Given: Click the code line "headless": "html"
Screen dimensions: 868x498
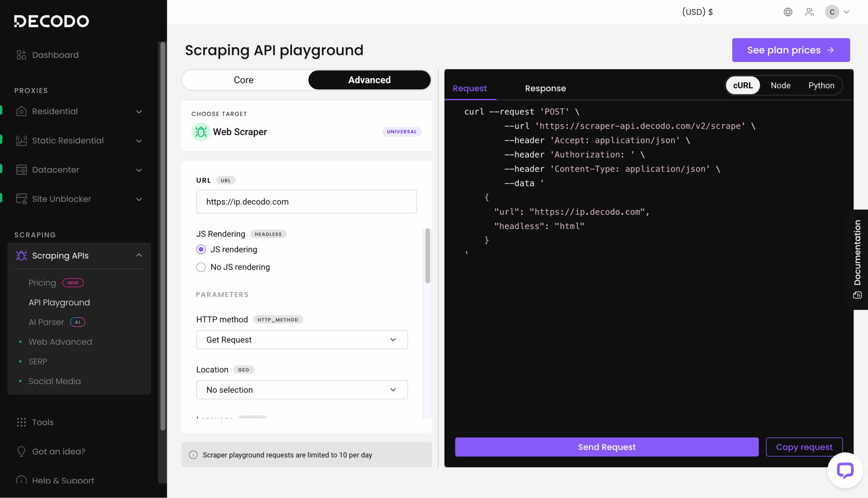Looking at the screenshot, I should pos(539,226).
